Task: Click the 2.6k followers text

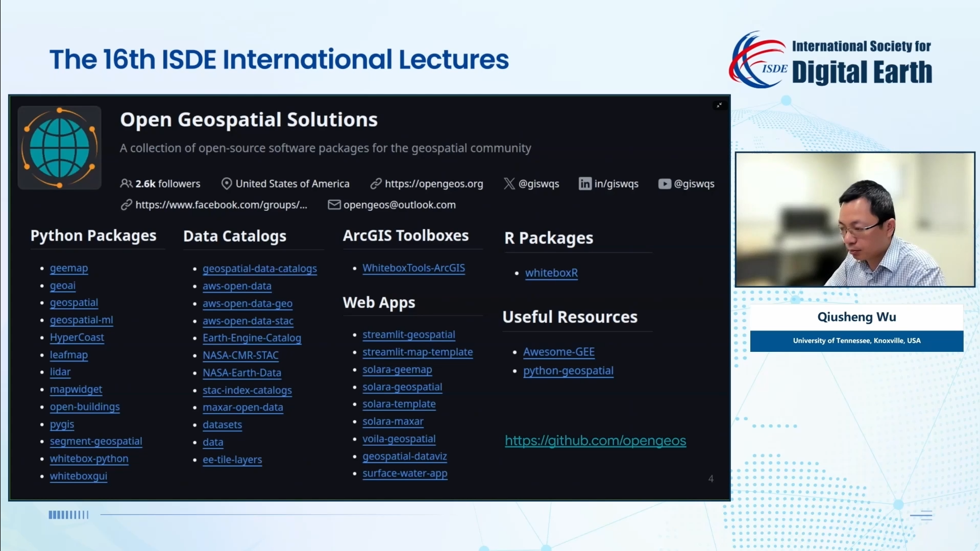Action: (x=168, y=184)
